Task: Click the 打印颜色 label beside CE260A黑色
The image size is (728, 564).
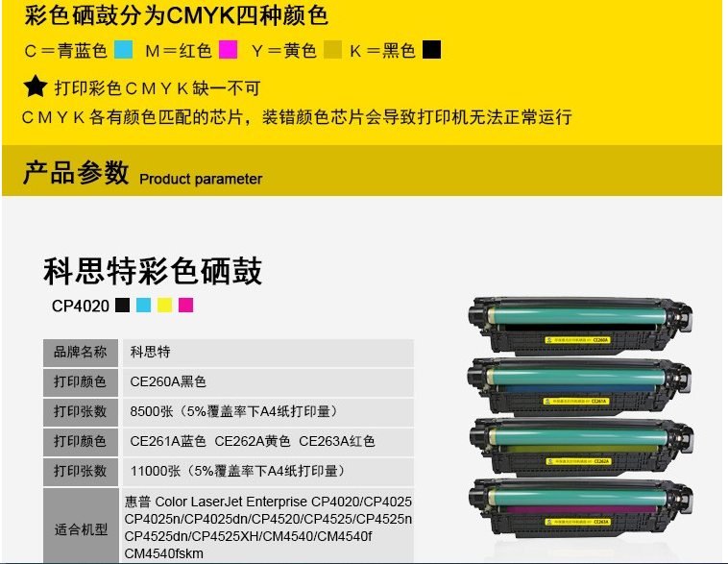Action: click(81, 381)
